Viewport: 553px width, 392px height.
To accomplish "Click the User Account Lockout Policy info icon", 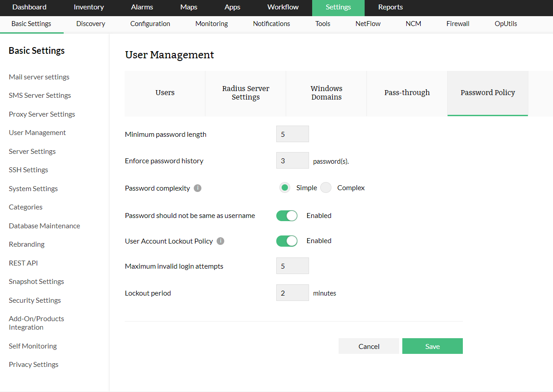I will pyautogui.click(x=220, y=241).
